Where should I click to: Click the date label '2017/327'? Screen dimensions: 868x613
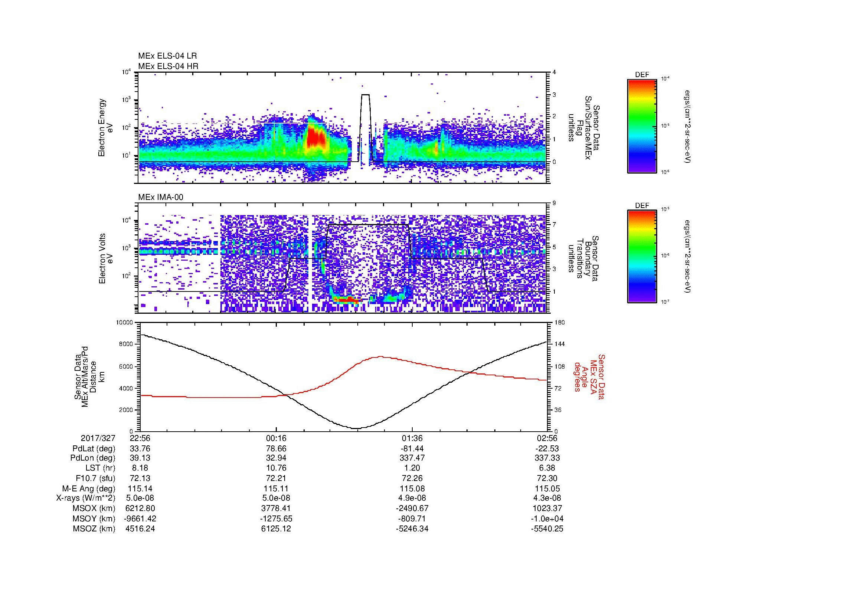click(x=98, y=438)
